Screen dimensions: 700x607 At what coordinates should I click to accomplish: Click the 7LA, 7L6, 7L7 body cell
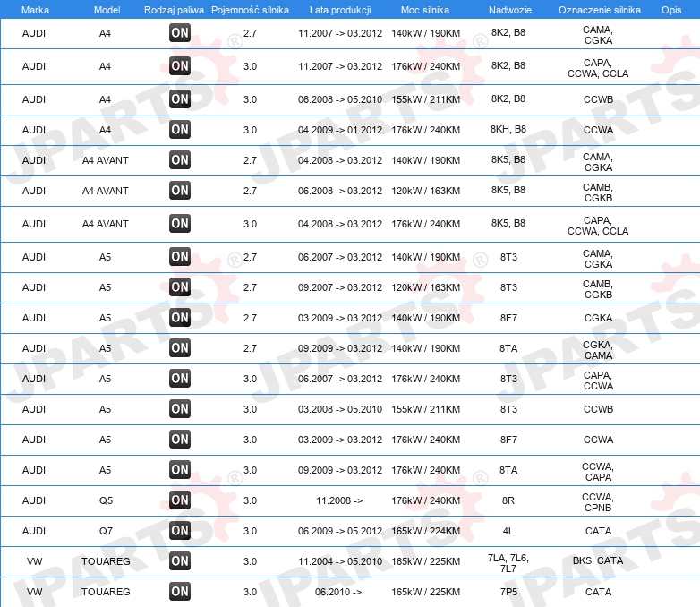click(x=508, y=563)
